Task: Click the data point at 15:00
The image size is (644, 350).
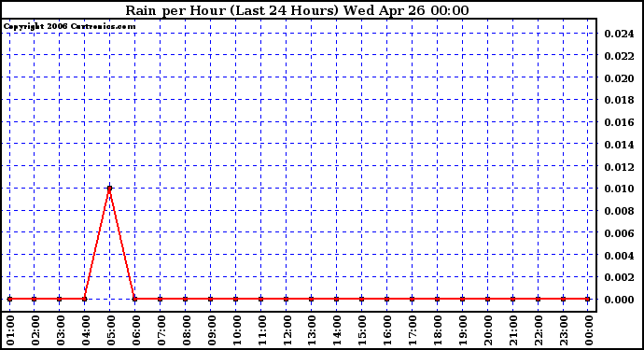Action: (x=361, y=299)
